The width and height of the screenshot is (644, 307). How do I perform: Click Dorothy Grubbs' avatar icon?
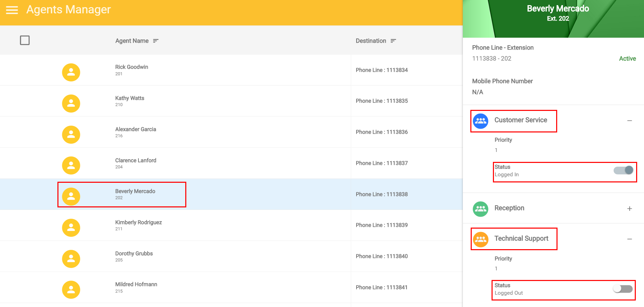click(71, 259)
